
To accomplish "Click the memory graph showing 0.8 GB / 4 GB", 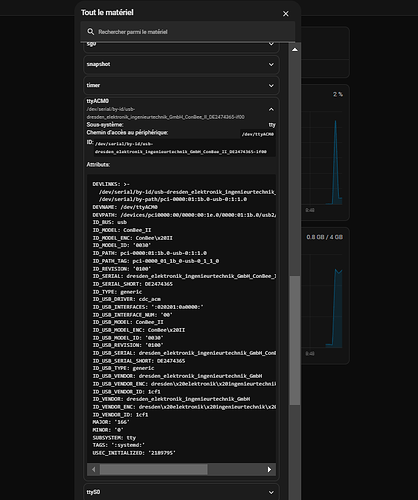I will click(x=324, y=296).
